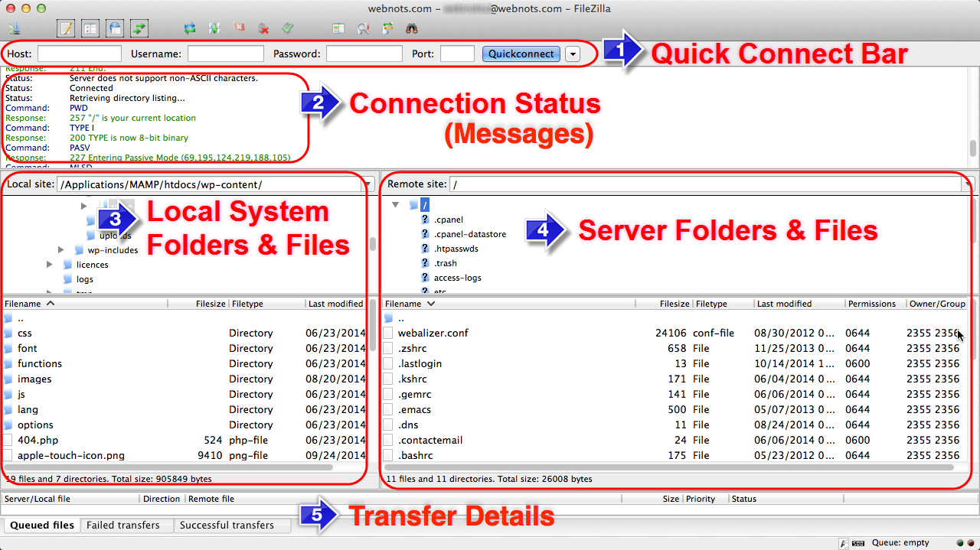Sort local list by Last modified column
Viewport: 980px width, 550px height.
(x=335, y=304)
